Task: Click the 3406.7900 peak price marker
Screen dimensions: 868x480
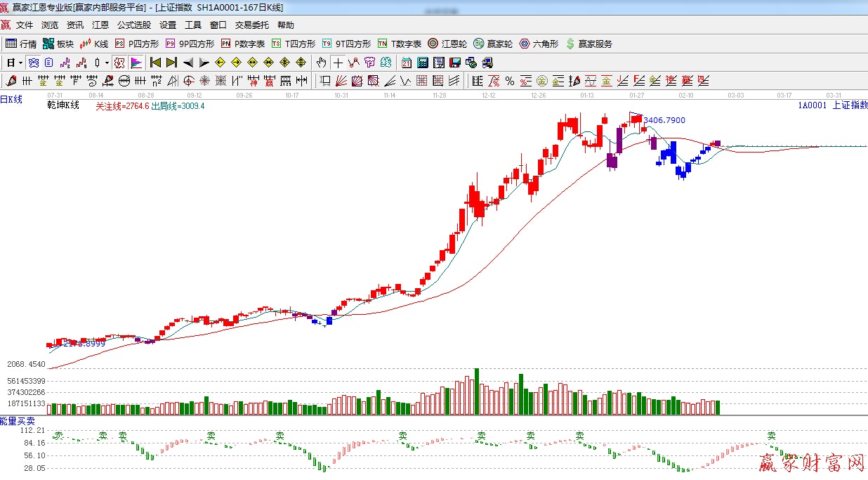Action: [x=664, y=120]
